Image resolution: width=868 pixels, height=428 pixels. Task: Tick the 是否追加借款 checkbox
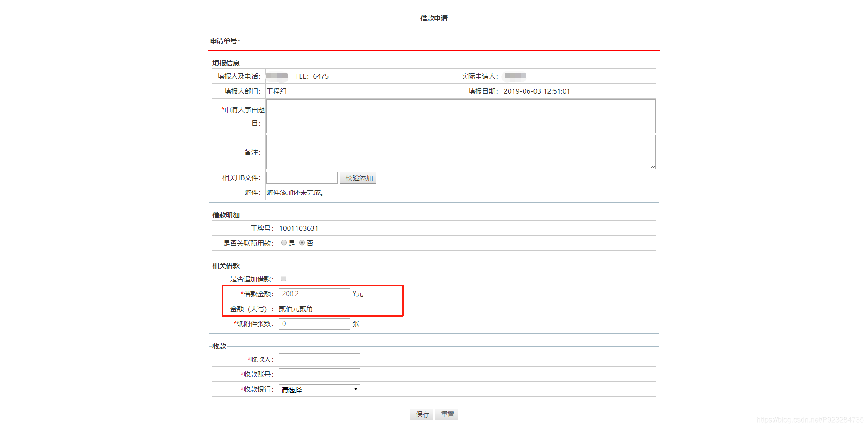pos(283,278)
